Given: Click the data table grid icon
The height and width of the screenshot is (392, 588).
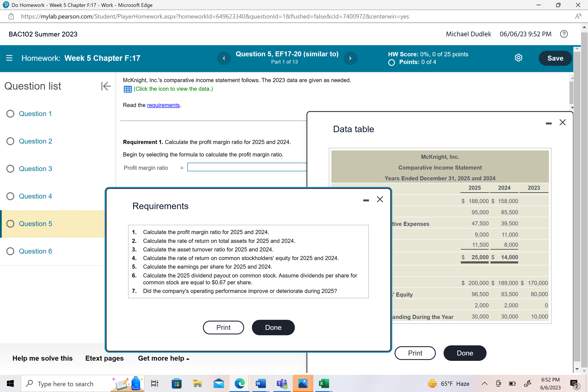Looking at the screenshot, I should tap(127, 89).
